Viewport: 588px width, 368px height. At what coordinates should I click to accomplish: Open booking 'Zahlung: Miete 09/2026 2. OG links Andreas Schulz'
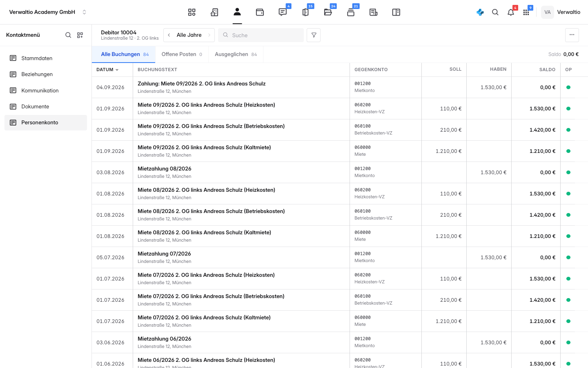(x=202, y=84)
